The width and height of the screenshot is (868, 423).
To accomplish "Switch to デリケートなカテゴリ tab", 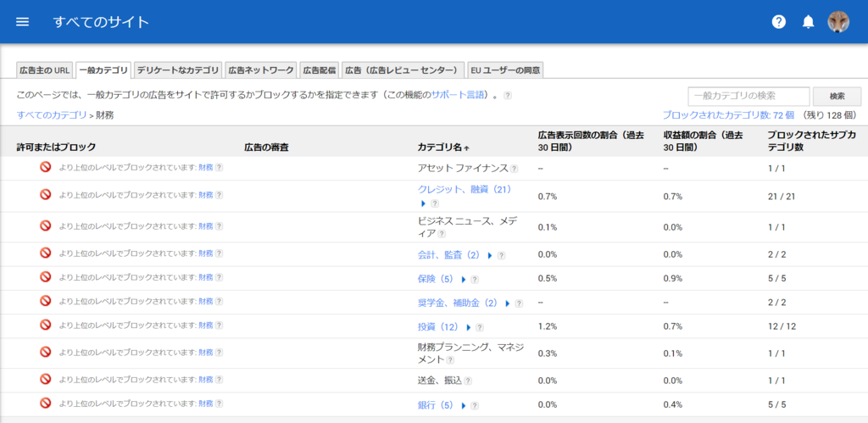I will click(x=178, y=70).
